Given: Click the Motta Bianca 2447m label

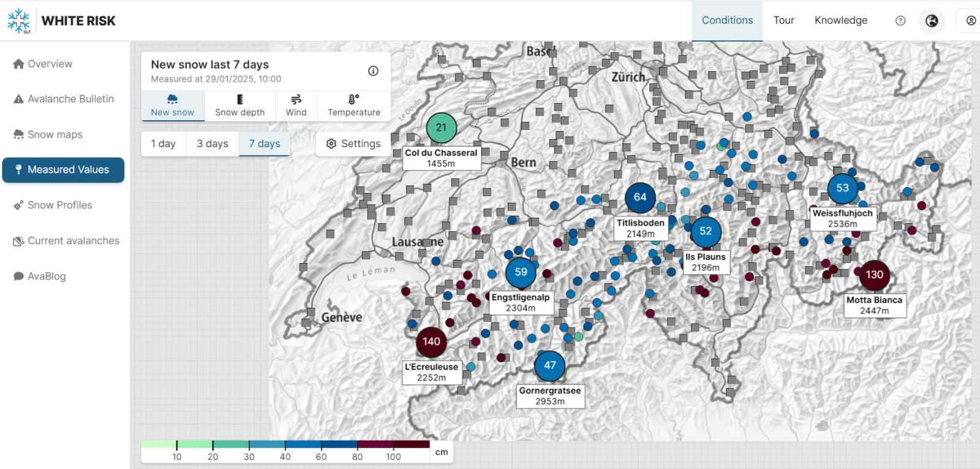Looking at the screenshot, I should (x=874, y=305).
